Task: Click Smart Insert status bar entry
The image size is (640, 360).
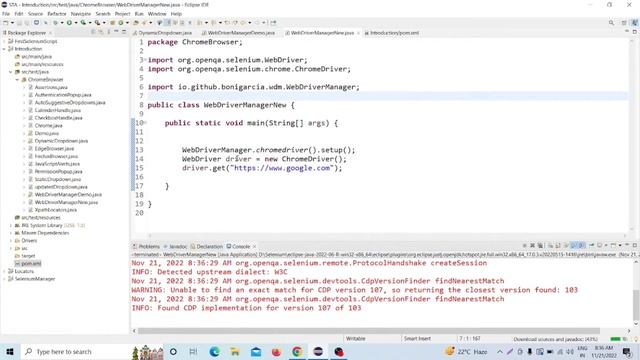Action: [x=417, y=339]
